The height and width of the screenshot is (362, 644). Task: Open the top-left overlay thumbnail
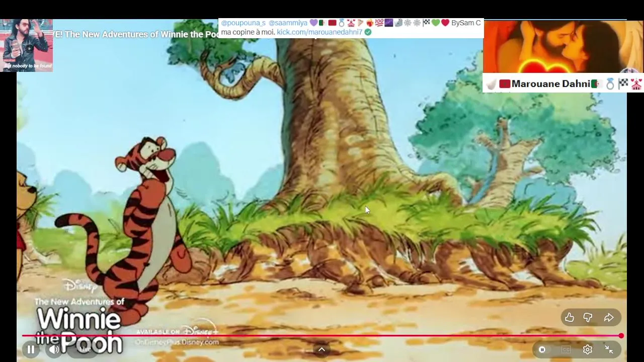point(27,45)
